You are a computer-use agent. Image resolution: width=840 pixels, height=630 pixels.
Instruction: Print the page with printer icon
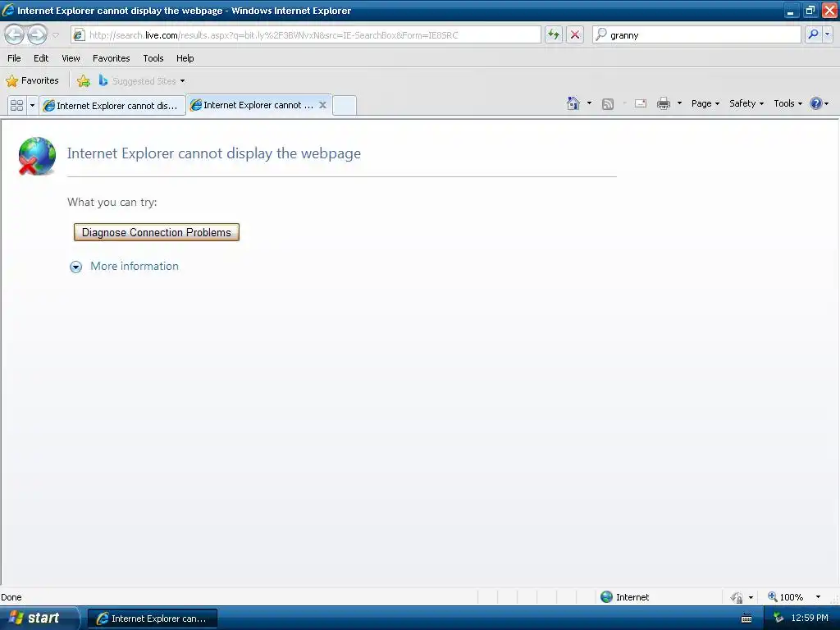click(664, 103)
